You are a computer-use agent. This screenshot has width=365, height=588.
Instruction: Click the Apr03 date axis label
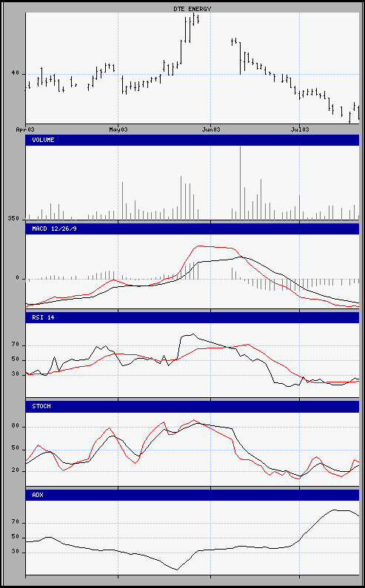click(x=25, y=129)
